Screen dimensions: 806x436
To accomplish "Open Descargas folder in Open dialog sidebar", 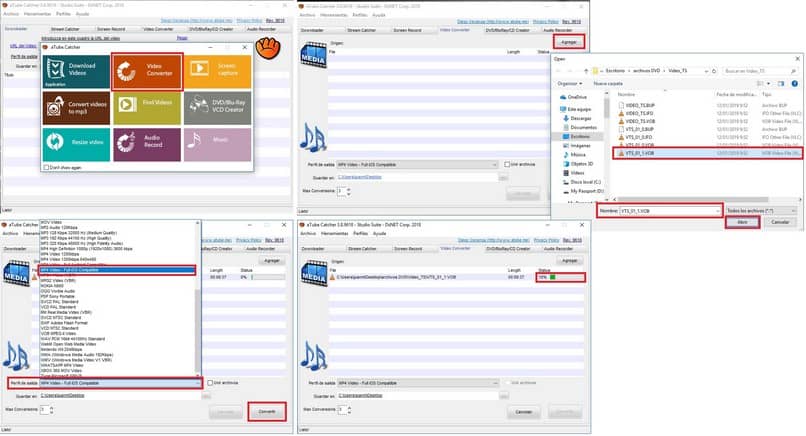I will (579, 118).
